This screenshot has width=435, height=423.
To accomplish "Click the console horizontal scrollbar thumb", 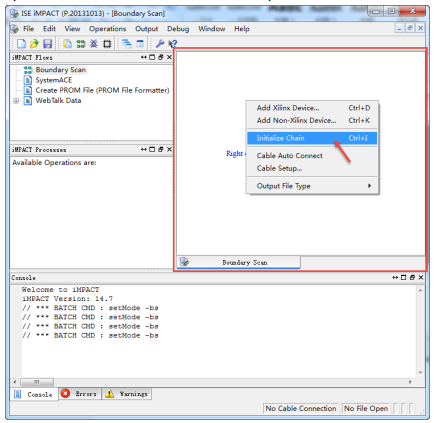I will pos(37,382).
